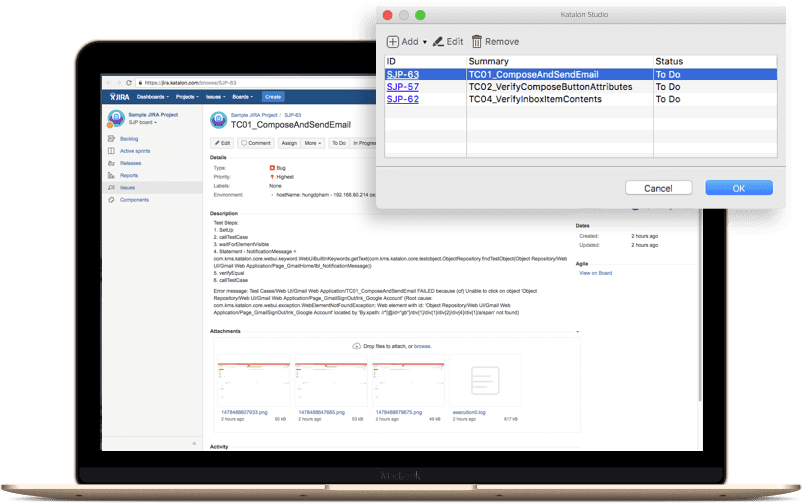Image resolution: width=802 pixels, height=504 pixels.
Task: Click the JIRA issue Edit button
Action: 222,143
